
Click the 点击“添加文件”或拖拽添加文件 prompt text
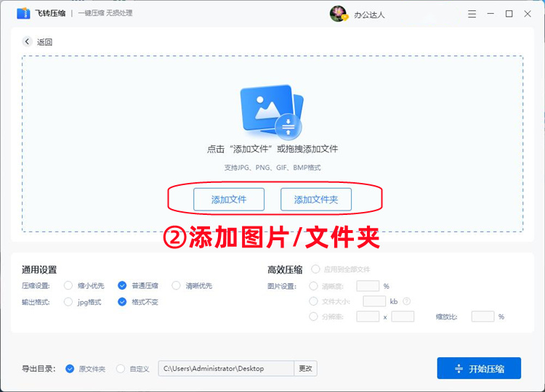pos(272,149)
